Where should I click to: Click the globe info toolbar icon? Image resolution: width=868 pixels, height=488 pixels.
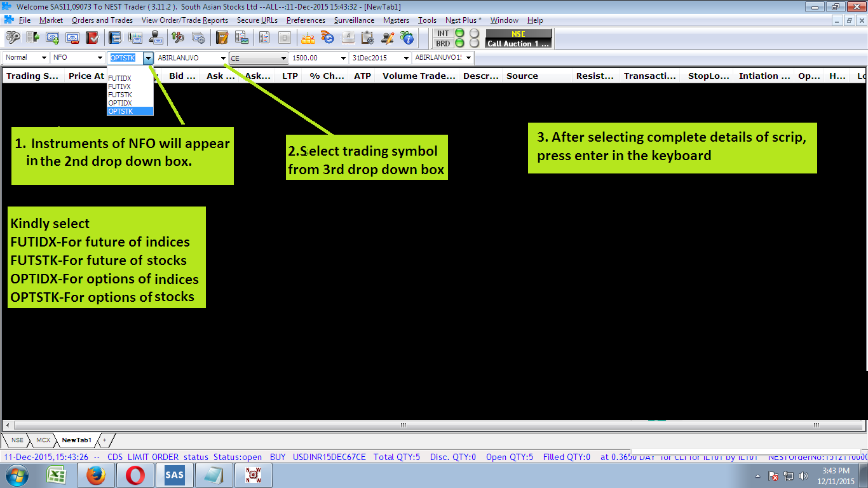(x=407, y=37)
